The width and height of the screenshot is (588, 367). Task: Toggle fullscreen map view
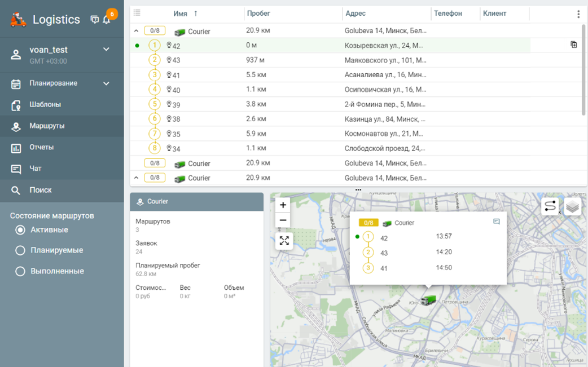(284, 241)
